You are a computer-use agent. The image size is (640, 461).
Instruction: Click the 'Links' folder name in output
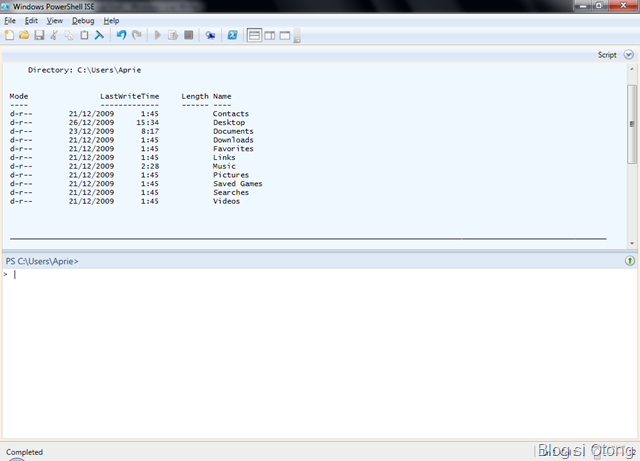224,158
